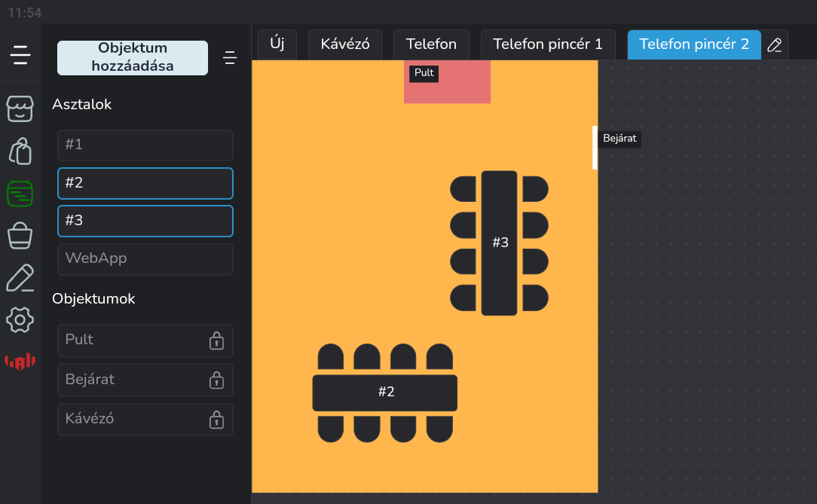Toggle lock on the Kávézó object
The image size is (817, 504).
[216, 420]
